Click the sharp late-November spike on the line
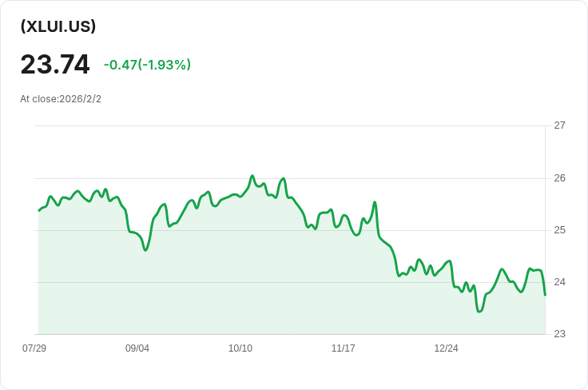This screenshot has width=588, height=390. coord(375,202)
